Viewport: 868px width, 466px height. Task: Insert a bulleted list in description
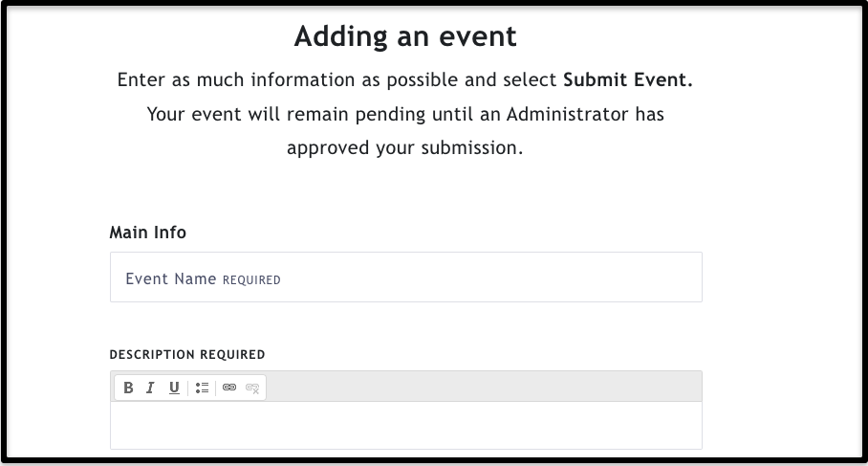click(x=202, y=388)
